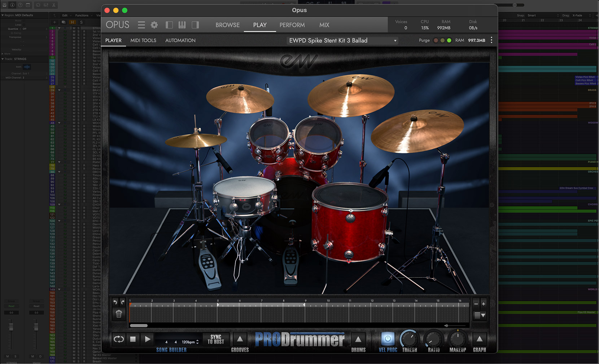The height and width of the screenshot is (364, 599).
Task: Zoom out the Song Builder timeline with minus
Action: [x=476, y=304]
